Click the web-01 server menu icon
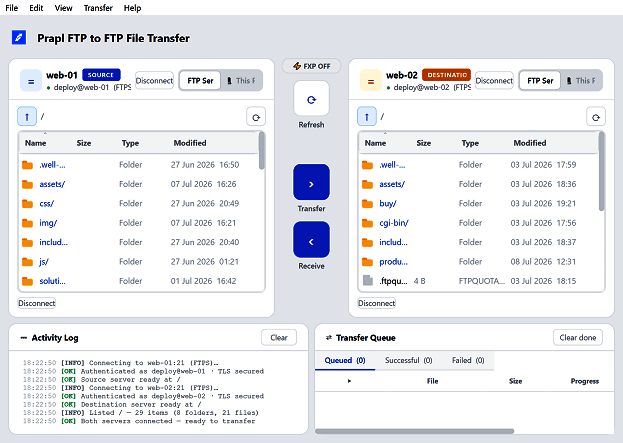The image size is (623, 443). [31, 81]
